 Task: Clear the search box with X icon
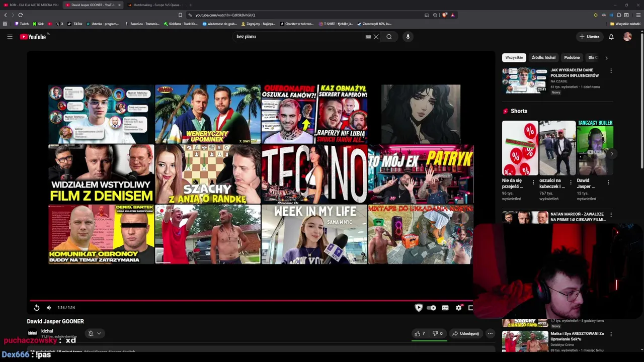(376, 37)
